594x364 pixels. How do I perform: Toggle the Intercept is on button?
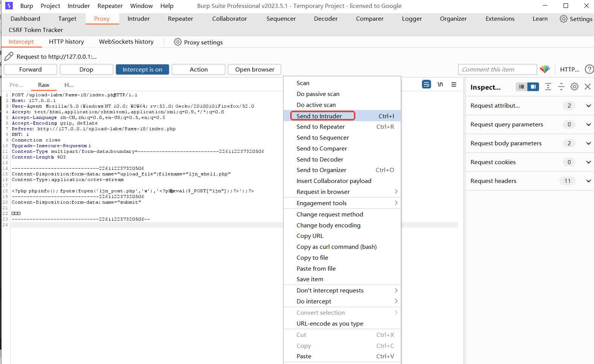142,70
